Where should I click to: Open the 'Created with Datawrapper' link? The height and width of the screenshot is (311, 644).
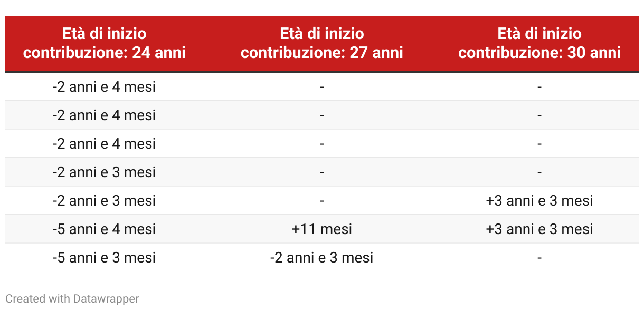(x=72, y=299)
